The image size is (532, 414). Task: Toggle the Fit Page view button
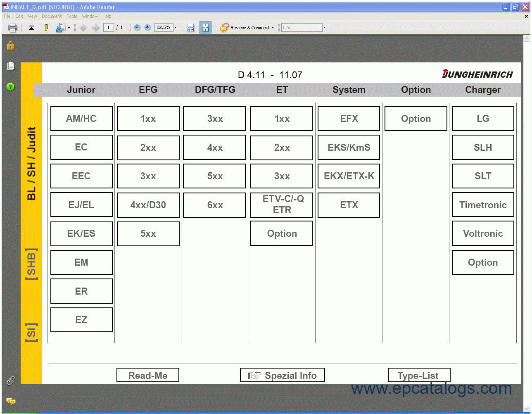(205, 27)
